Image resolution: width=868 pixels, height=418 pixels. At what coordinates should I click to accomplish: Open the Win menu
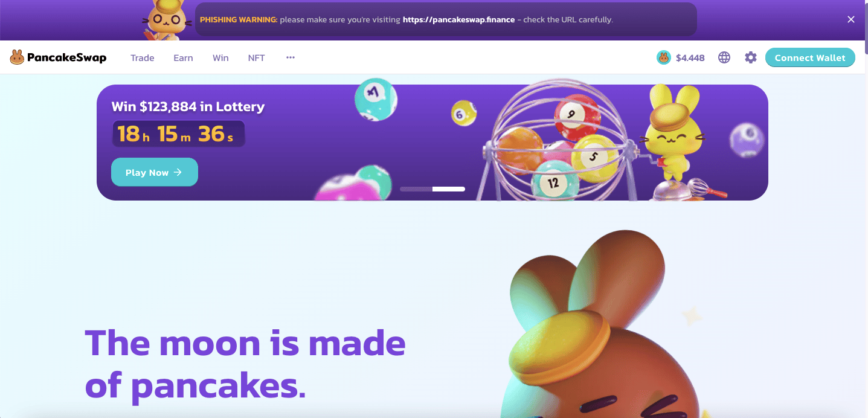point(220,58)
